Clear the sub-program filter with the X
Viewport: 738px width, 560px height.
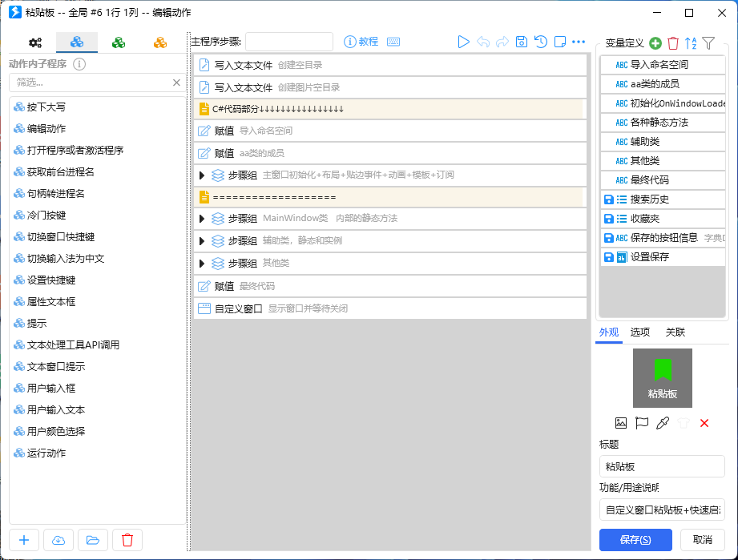point(176,83)
